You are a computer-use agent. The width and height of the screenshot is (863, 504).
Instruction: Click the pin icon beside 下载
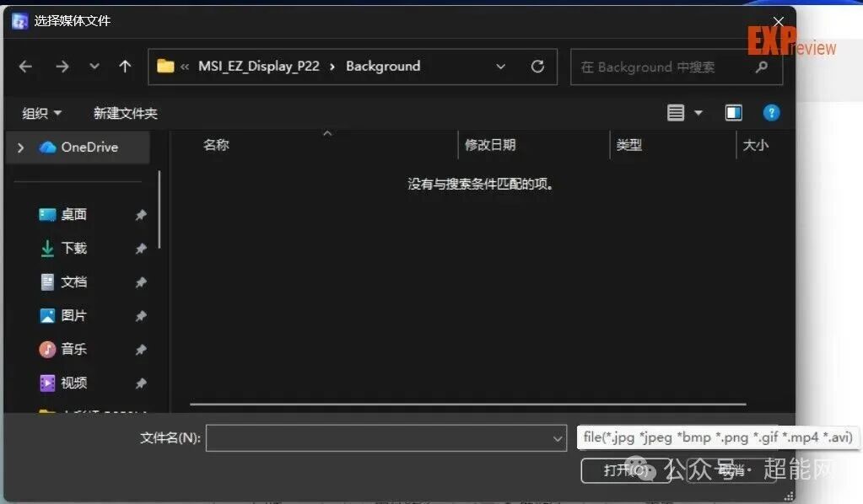[x=141, y=249]
